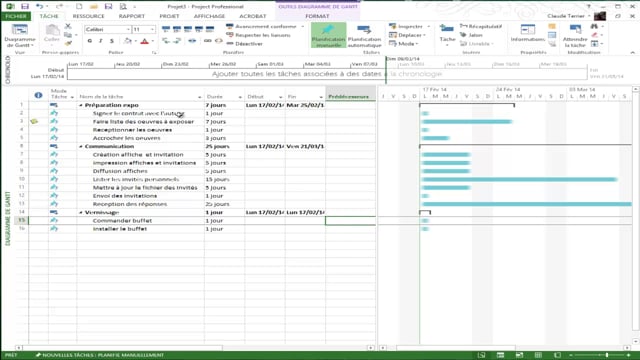Select the 'Diffusion affiches' task name
Screen dimensions: 640x360
[120, 171]
